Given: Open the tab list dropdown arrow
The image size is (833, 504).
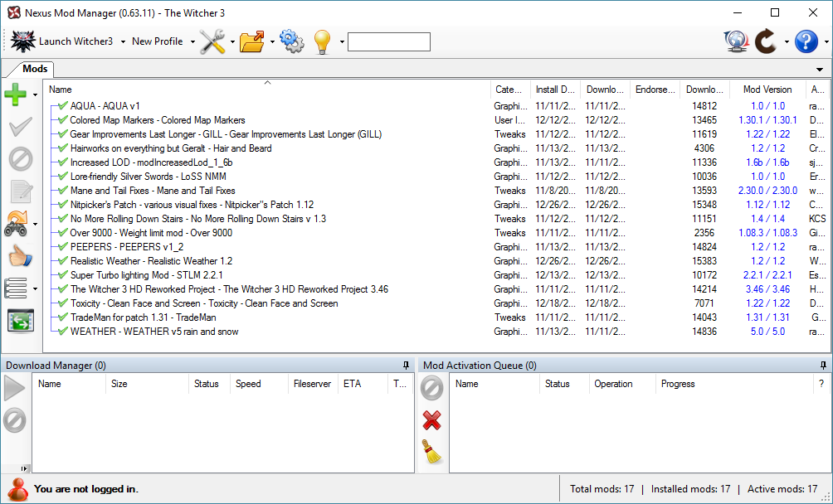Looking at the screenshot, I should click(820, 70).
